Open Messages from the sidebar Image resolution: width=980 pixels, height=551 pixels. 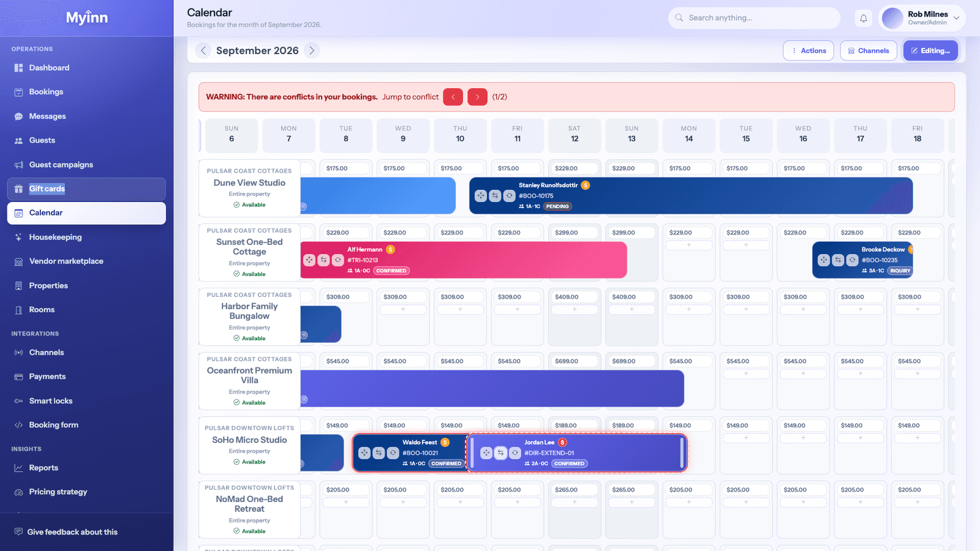(86, 116)
